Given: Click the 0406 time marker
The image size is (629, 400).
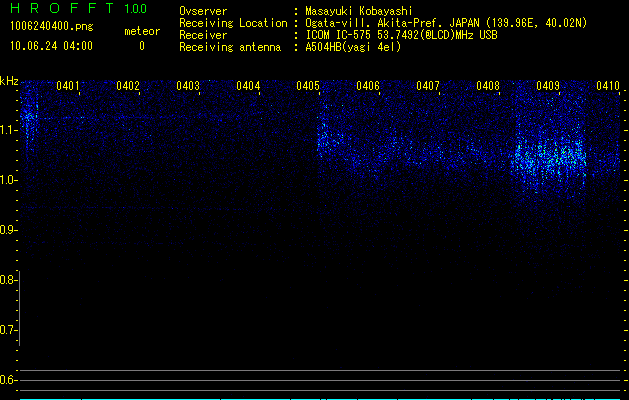Looking at the screenshot, I should (x=368, y=86).
